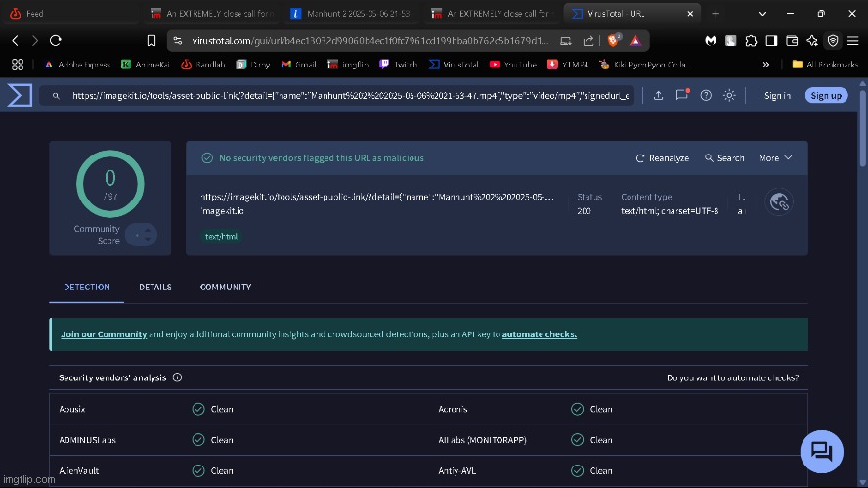Click the Sign in link
The width and height of the screenshot is (868, 488).
point(777,95)
